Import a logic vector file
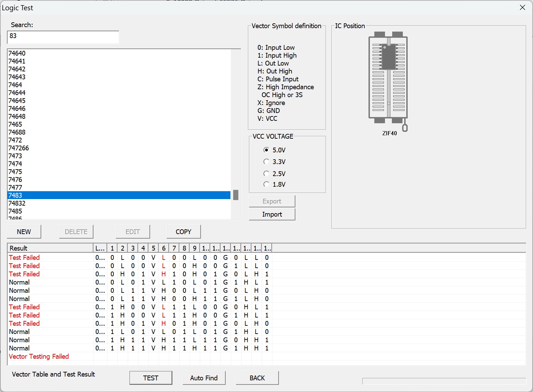This screenshot has width=533, height=392. click(x=272, y=214)
